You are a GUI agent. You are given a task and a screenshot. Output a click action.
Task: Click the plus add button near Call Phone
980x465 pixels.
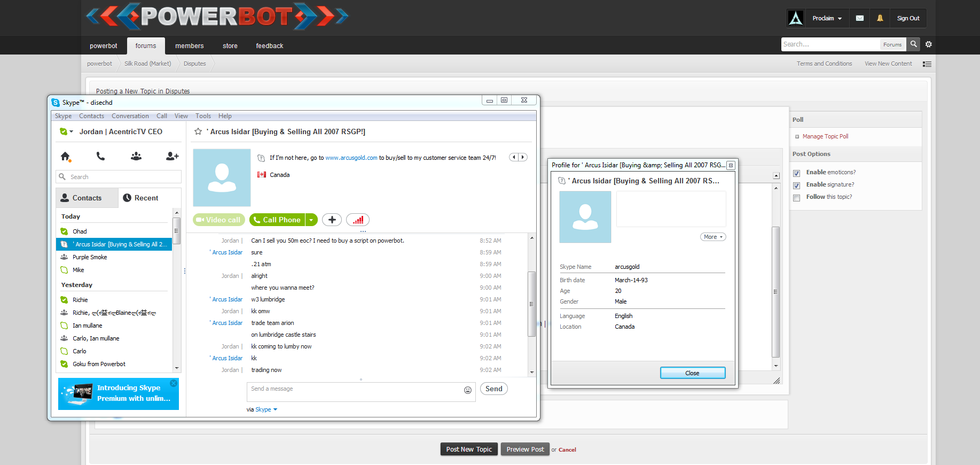click(332, 220)
